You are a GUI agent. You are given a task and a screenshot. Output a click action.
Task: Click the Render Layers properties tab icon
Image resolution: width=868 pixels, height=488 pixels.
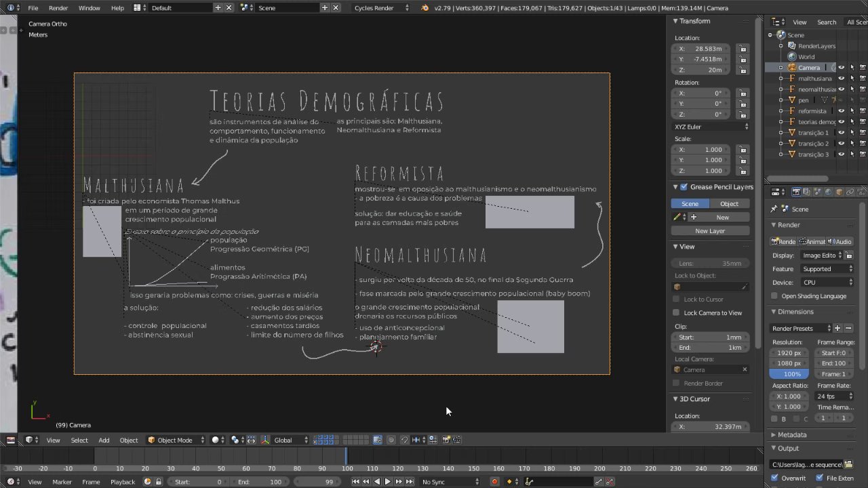[x=807, y=192]
